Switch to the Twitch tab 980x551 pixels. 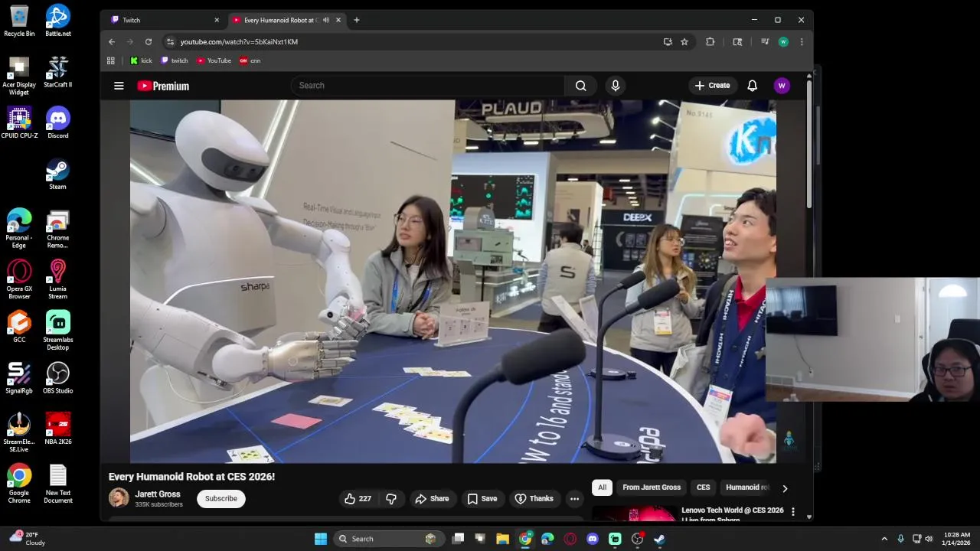[x=162, y=20]
